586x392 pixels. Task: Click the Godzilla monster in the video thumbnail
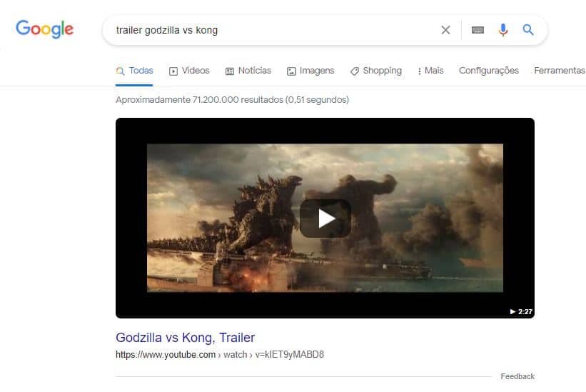(261, 214)
